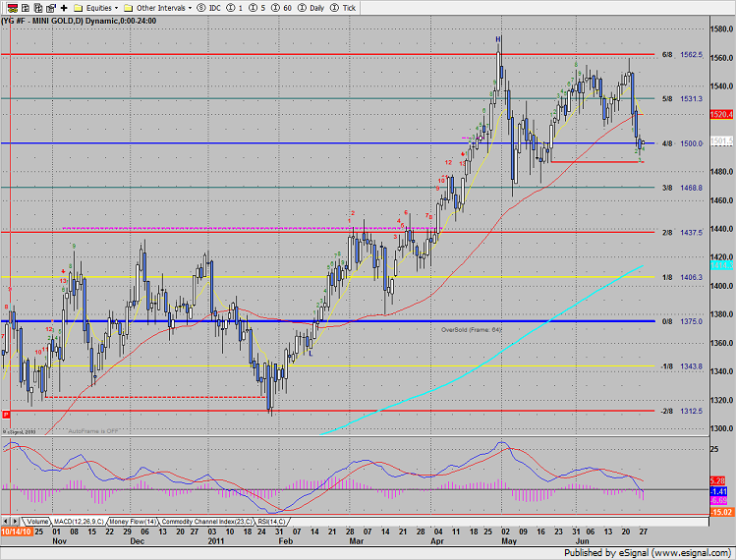Click the black plus crosshair icon
The height and width of the screenshot is (560, 736).
[64, 8]
